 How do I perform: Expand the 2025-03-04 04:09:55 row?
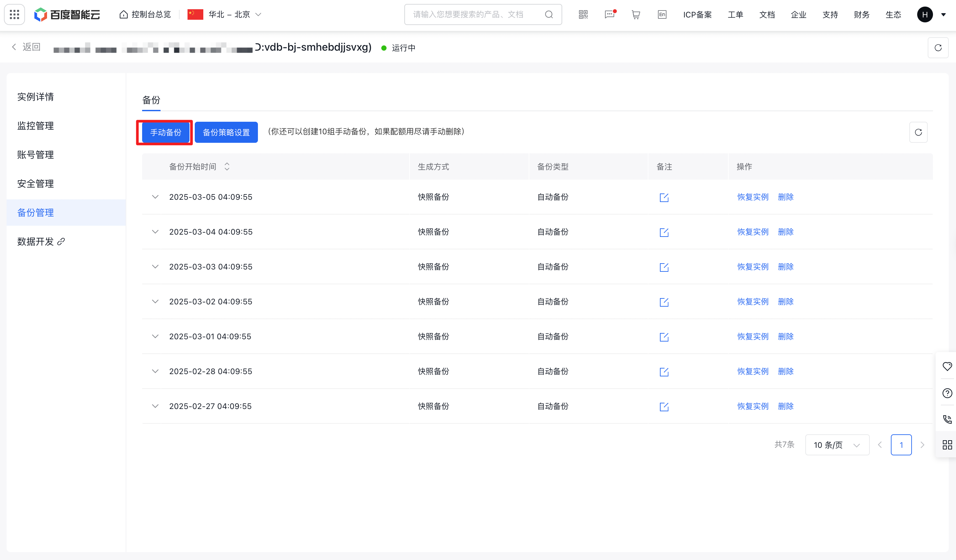tap(155, 232)
